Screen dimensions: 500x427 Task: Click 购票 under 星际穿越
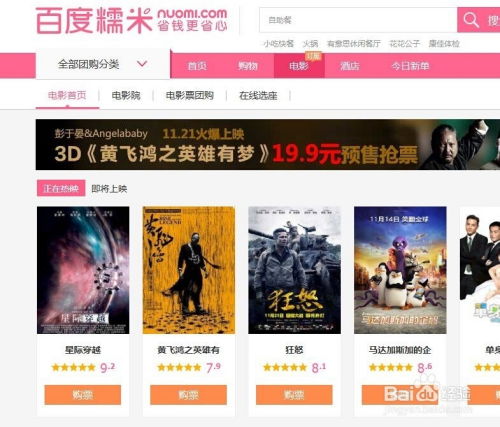click(x=83, y=395)
